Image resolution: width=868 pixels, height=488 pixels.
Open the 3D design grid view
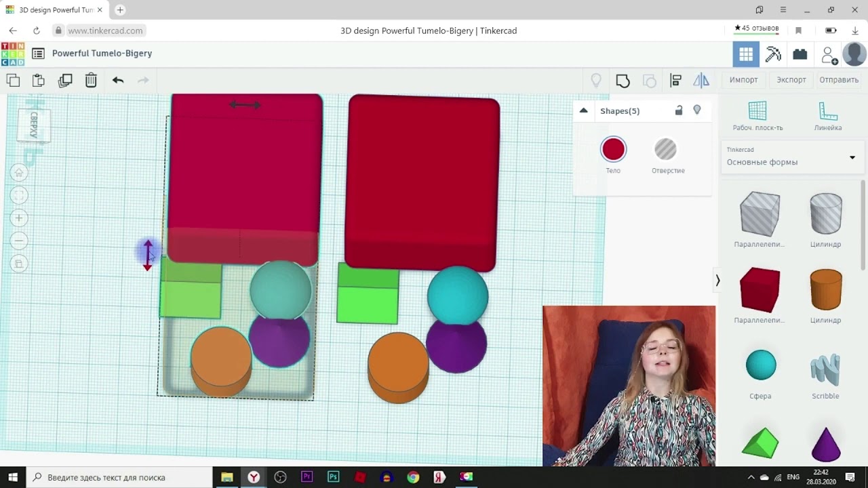click(x=746, y=54)
